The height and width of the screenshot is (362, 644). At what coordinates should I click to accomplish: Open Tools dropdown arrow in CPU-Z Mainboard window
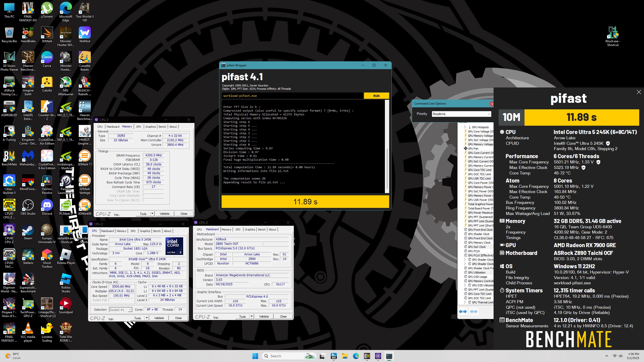(x=252, y=316)
